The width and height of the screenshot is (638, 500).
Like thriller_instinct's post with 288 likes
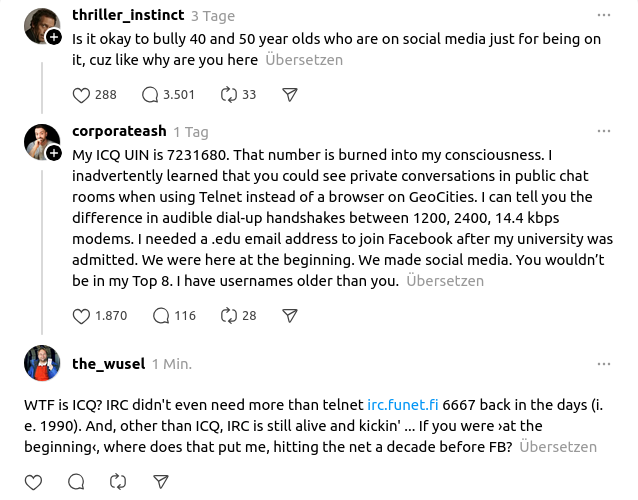coord(83,95)
